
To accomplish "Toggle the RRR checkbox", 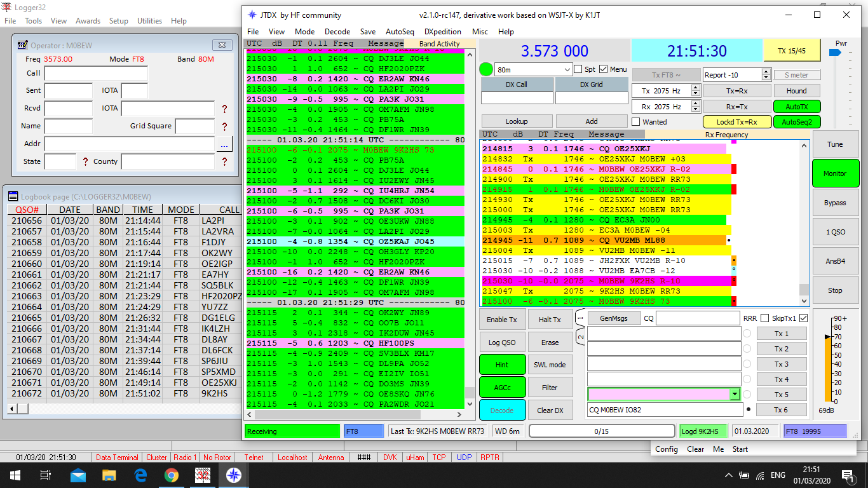I will 765,318.
